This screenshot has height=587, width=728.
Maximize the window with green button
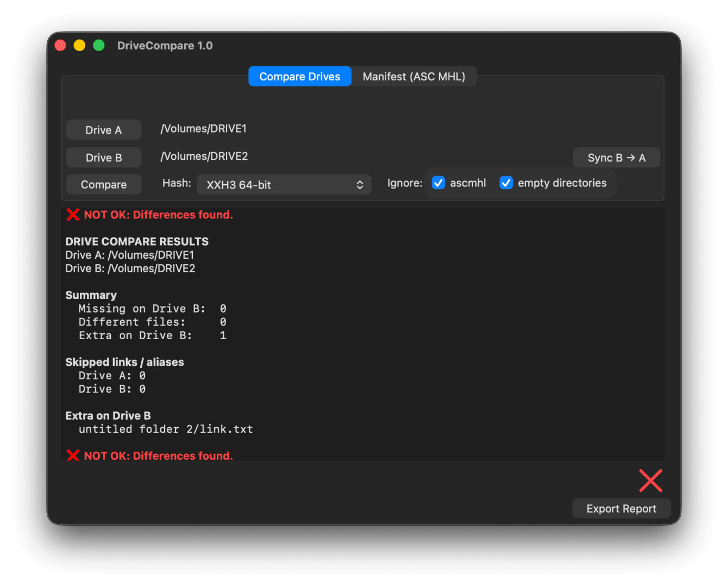coord(98,45)
